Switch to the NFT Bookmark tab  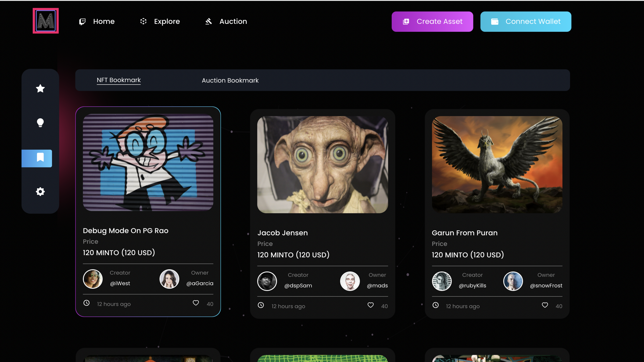[119, 80]
